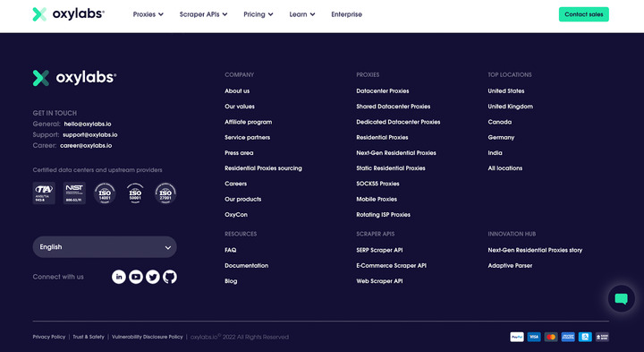Click the Alipay payment icon
This screenshot has width=644, height=352.
(x=585, y=337)
